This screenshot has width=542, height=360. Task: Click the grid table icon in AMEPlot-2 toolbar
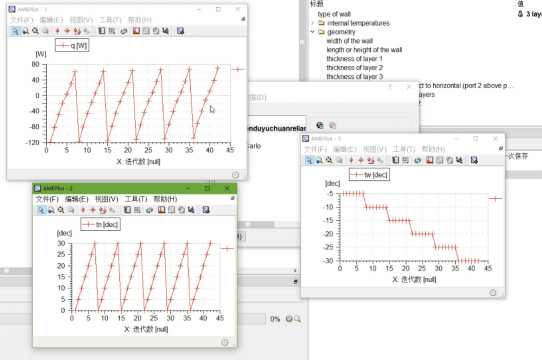click(137, 210)
